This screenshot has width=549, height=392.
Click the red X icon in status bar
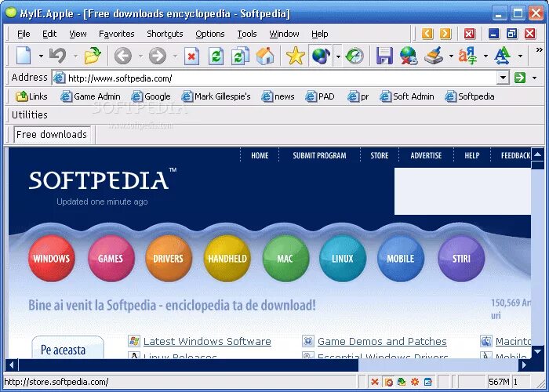coord(375,382)
